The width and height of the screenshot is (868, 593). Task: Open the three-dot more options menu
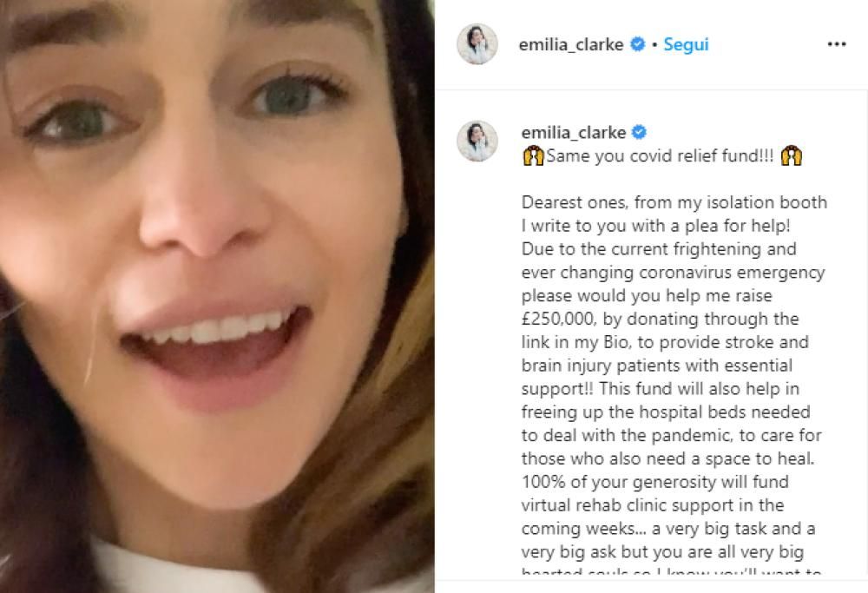[x=836, y=44]
